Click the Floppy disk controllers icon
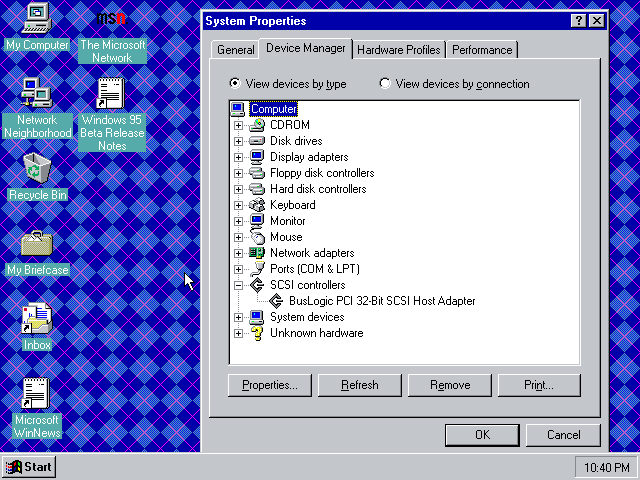This screenshot has width=640, height=480. click(257, 173)
